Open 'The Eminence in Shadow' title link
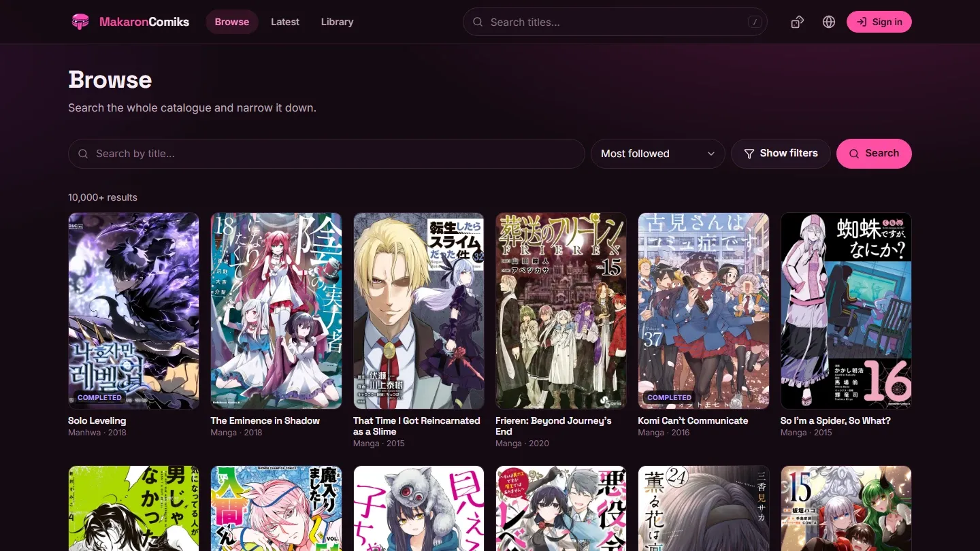Screen dimensions: 980x551 pyautogui.click(x=265, y=420)
